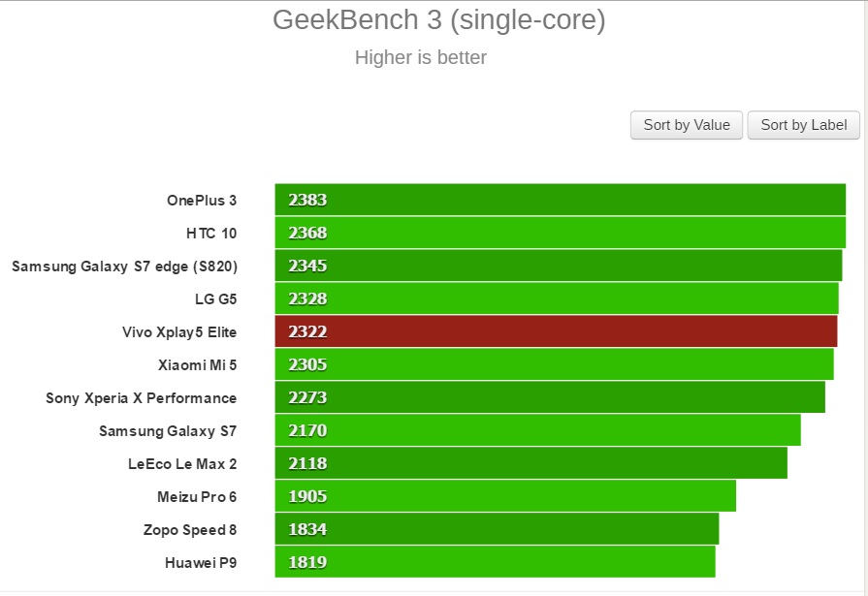This screenshot has width=868, height=596.
Task: Select the Samsung Galaxy S7 bar
Action: pos(533,431)
